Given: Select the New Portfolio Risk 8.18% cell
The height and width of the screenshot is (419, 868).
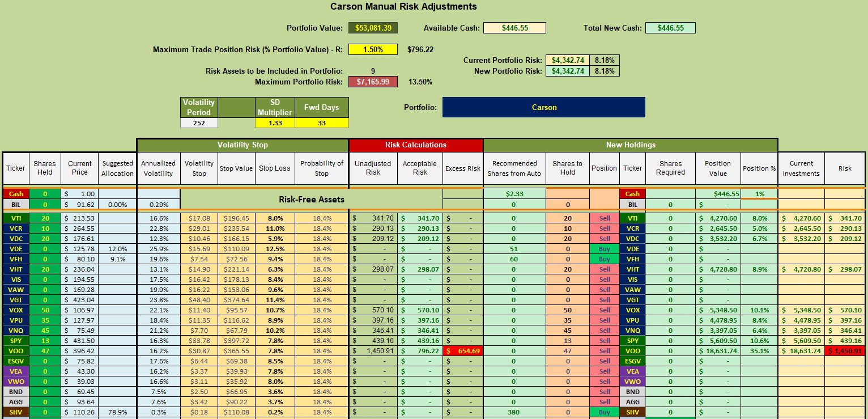Looking at the screenshot, I should tap(605, 71).
